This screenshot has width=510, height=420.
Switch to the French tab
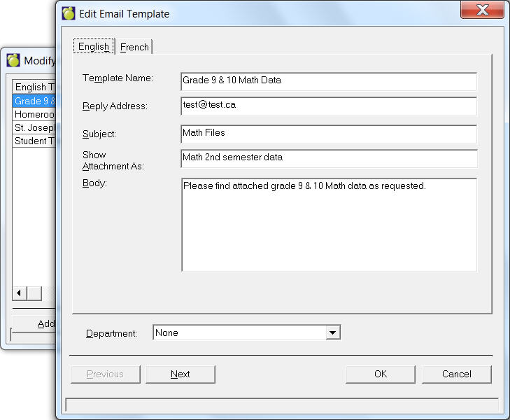134,47
